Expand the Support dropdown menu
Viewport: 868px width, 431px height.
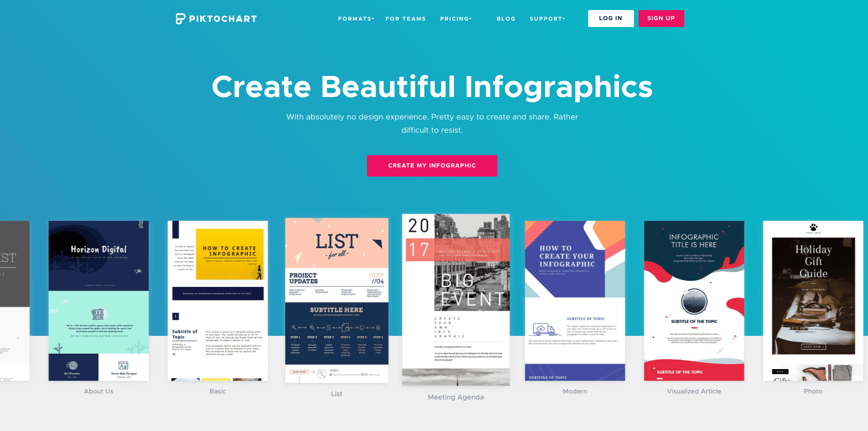[x=547, y=19]
